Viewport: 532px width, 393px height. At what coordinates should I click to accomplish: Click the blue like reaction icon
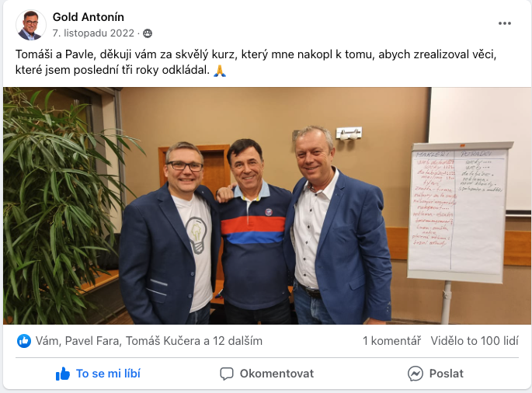[24, 341]
